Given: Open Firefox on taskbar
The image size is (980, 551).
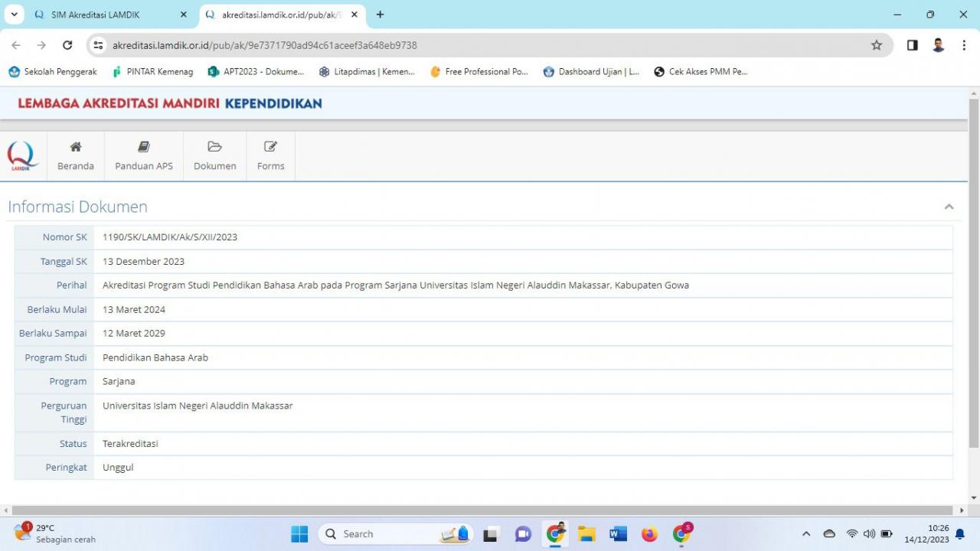Looking at the screenshot, I should pos(650,534).
